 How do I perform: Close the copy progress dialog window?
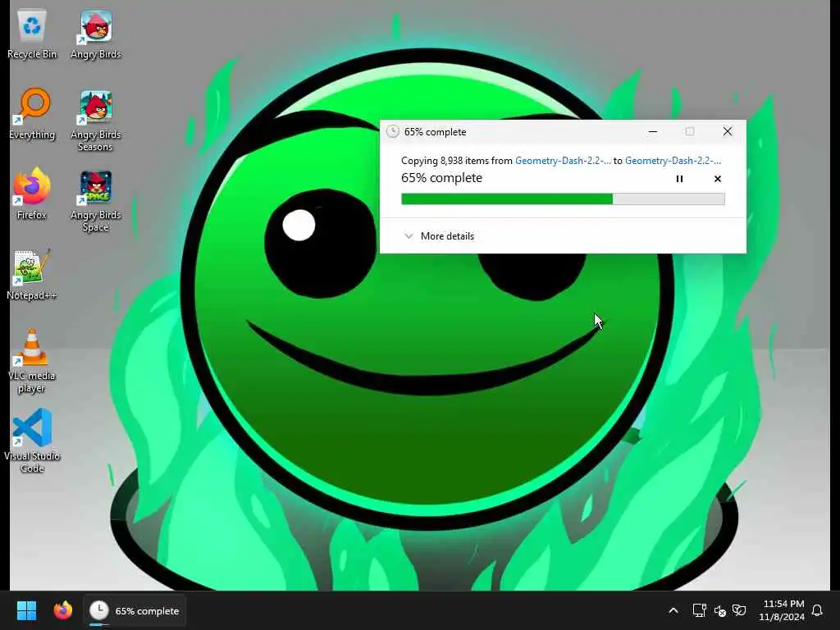(727, 132)
